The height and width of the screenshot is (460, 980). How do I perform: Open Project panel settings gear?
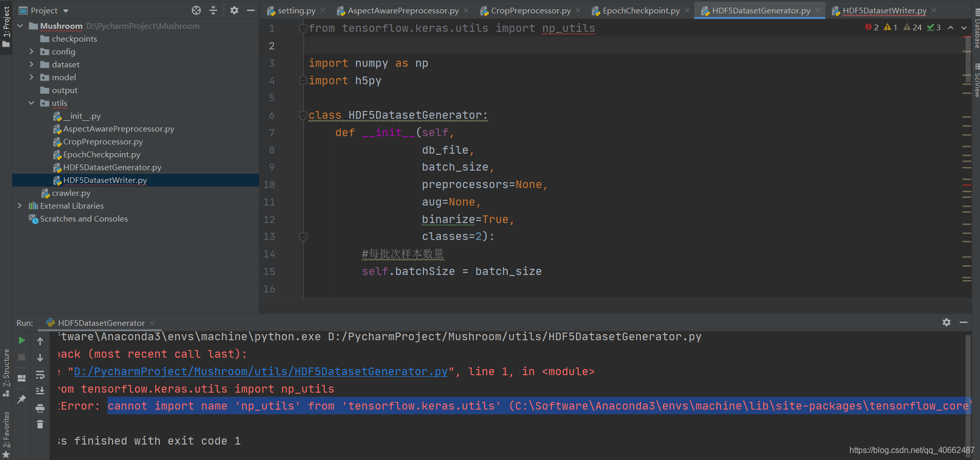point(234,10)
